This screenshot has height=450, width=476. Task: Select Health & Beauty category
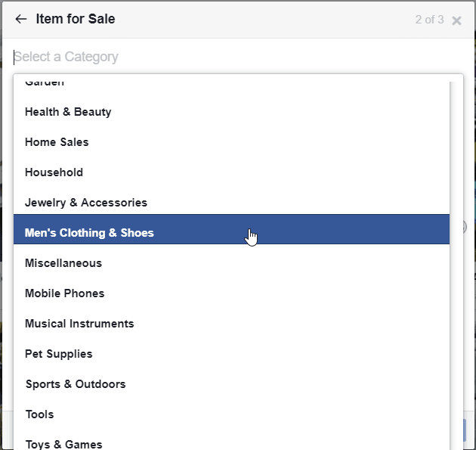231,112
